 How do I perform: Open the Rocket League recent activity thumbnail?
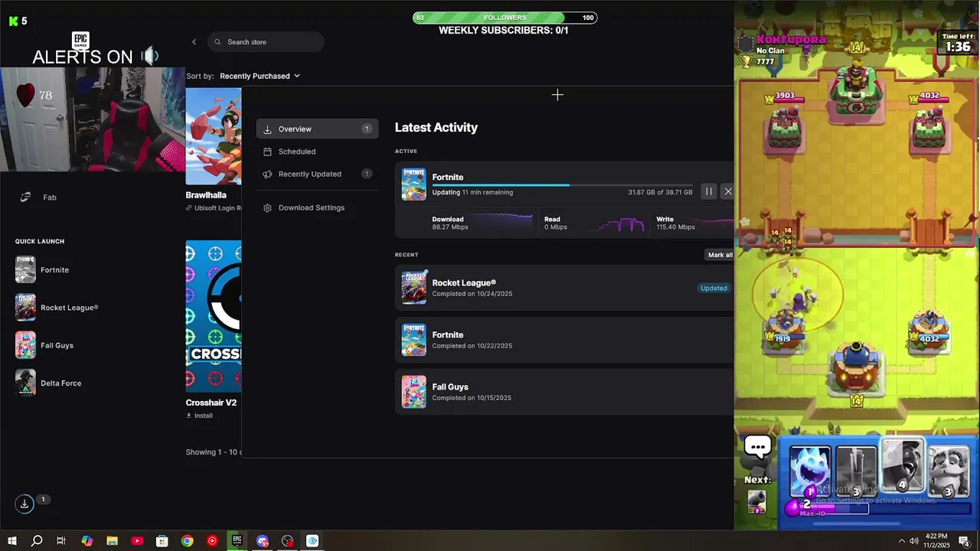pyautogui.click(x=413, y=288)
